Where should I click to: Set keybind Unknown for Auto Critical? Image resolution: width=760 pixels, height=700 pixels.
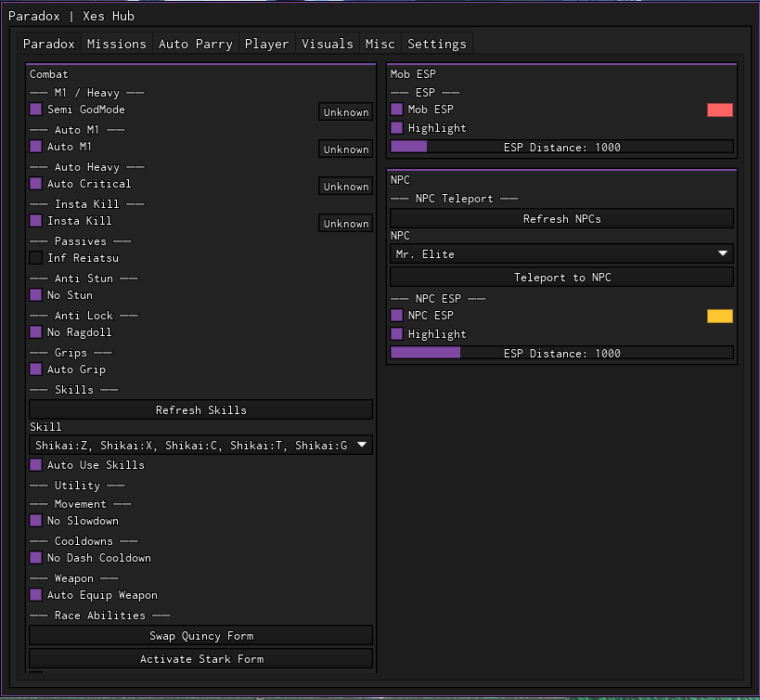coord(345,187)
